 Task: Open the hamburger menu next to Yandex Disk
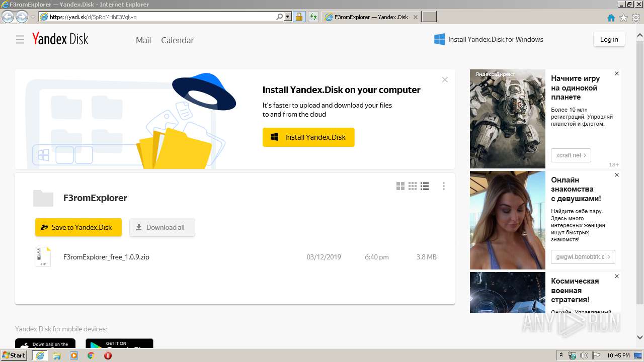(x=20, y=40)
